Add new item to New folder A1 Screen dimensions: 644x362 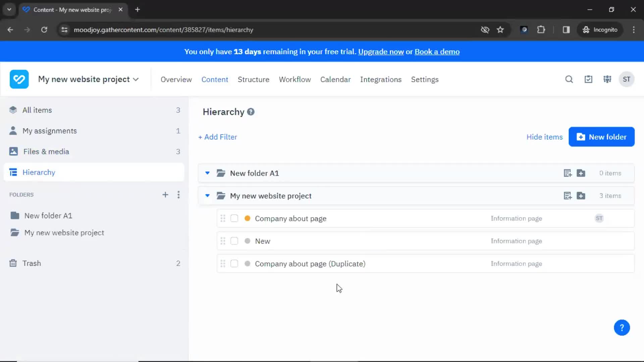pos(568,173)
